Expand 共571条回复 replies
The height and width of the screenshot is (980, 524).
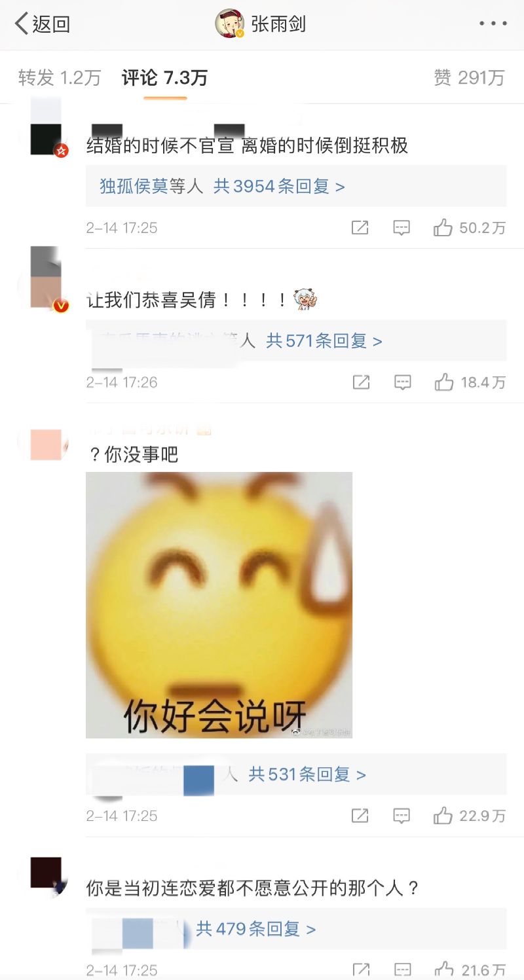pos(324,341)
